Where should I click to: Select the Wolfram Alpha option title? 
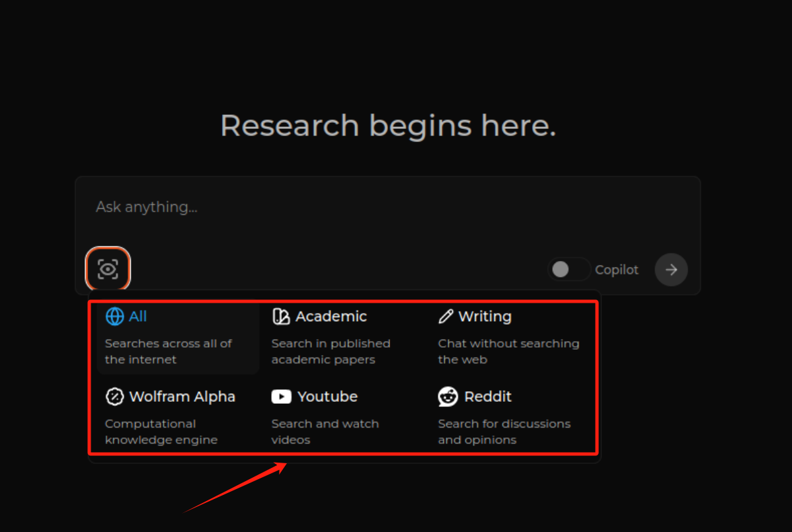pyautogui.click(x=182, y=397)
